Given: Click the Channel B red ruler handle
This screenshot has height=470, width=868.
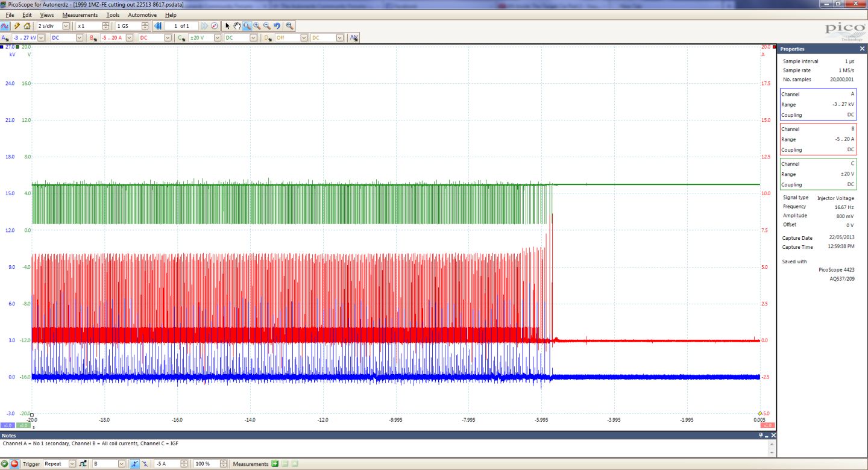Looking at the screenshot, I should click(774, 47).
